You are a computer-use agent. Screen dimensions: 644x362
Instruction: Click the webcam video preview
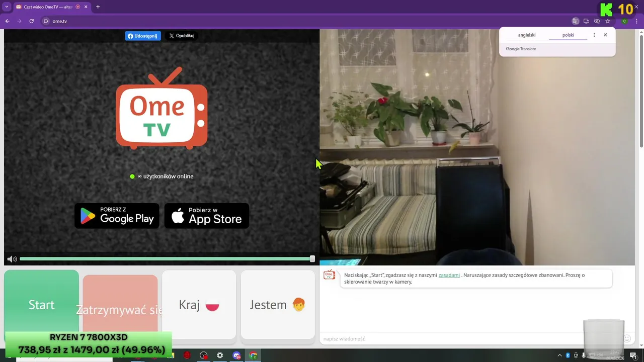[x=477, y=147]
